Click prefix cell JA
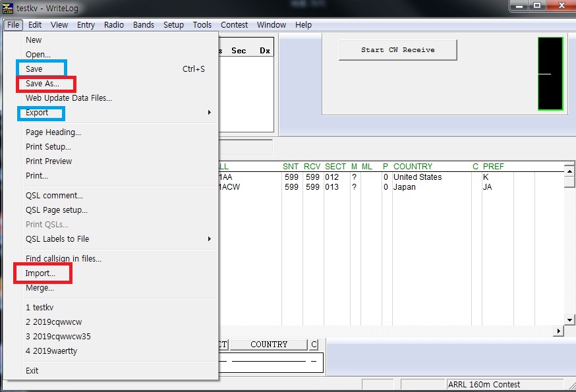This screenshot has height=392, width=576. pyautogui.click(x=487, y=187)
